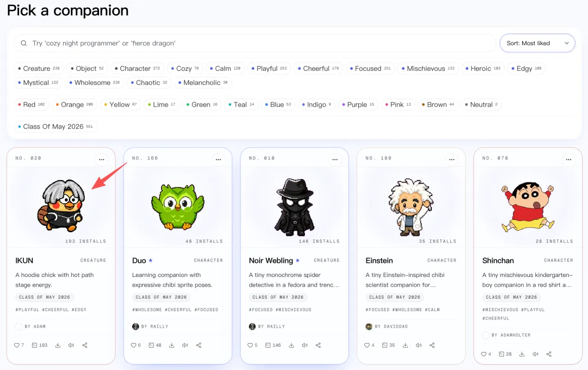Image resolution: width=588 pixels, height=370 pixels.
Task: Filter by the Cheerful mood tag
Action: (318, 69)
